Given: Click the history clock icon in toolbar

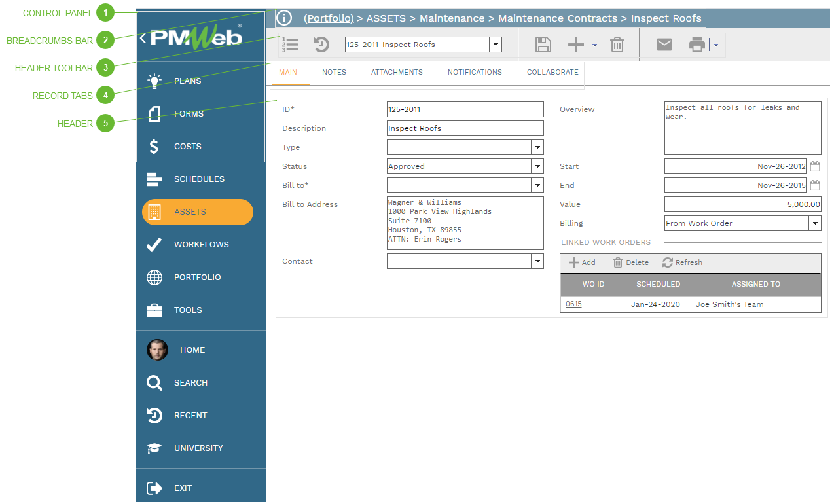Looking at the screenshot, I should [321, 45].
